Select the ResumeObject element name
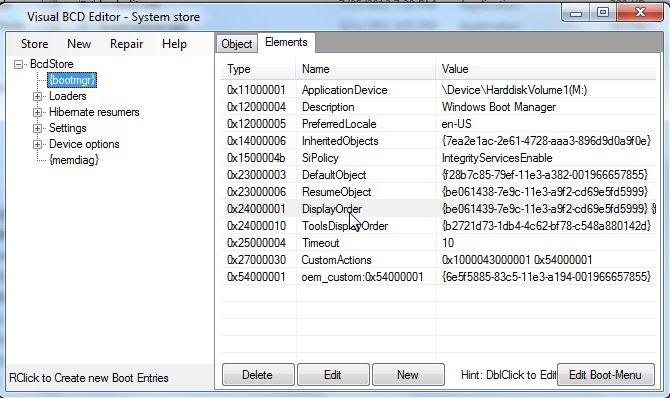 click(x=337, y=192)
